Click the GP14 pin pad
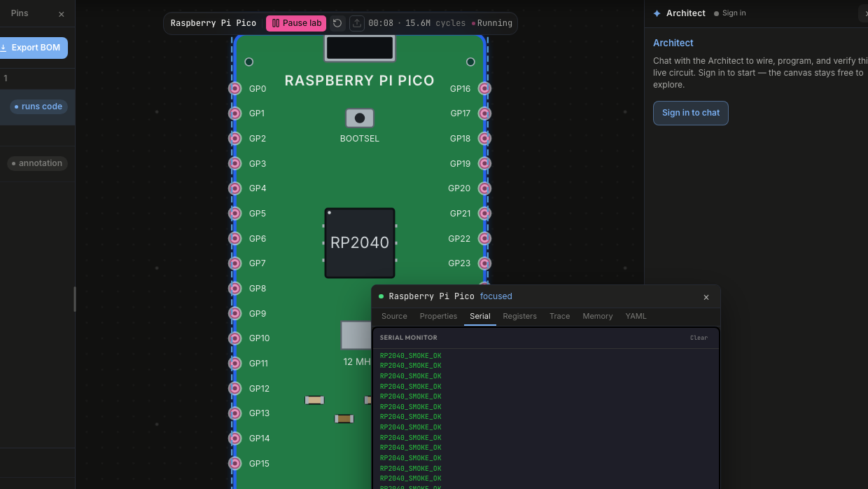This screenshot has height=489, width=868. 235,438
